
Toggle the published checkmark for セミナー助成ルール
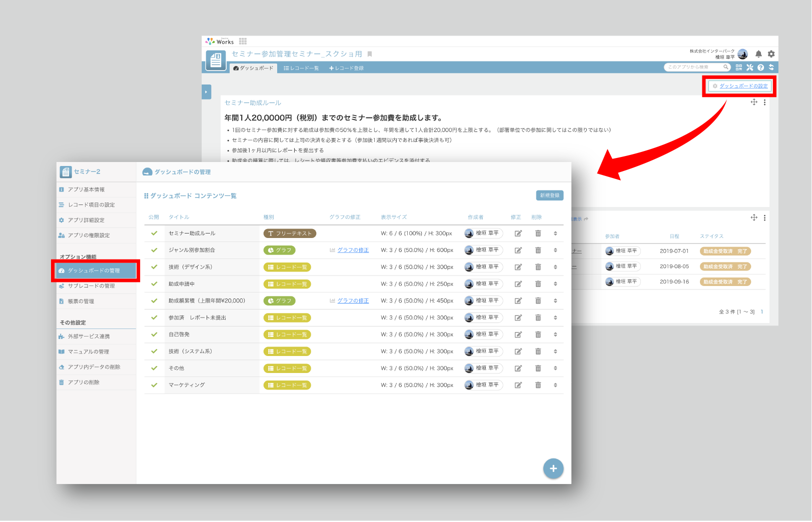[154, 233]
